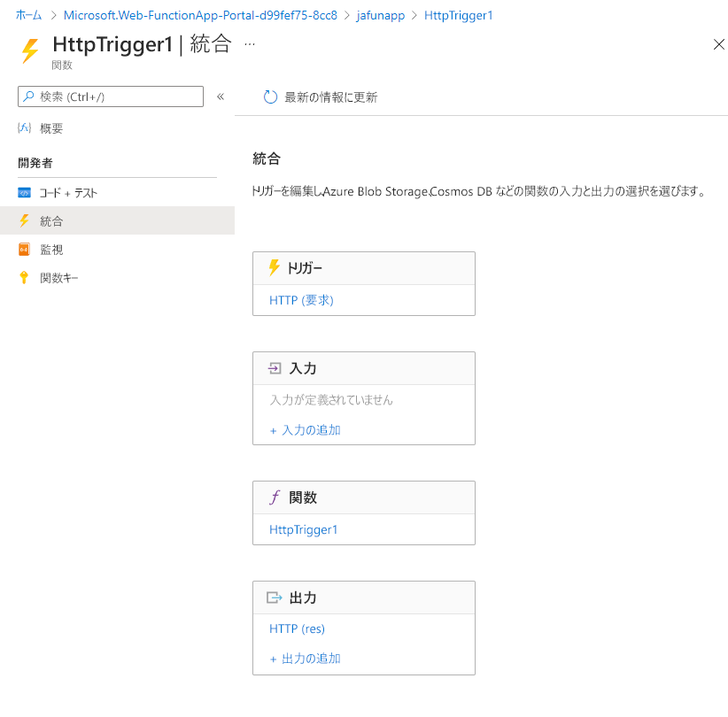The width and height of the screenshot is (728, 717).
Task: Collapse the sidebar with double chevron
Action: click(221, 96)
